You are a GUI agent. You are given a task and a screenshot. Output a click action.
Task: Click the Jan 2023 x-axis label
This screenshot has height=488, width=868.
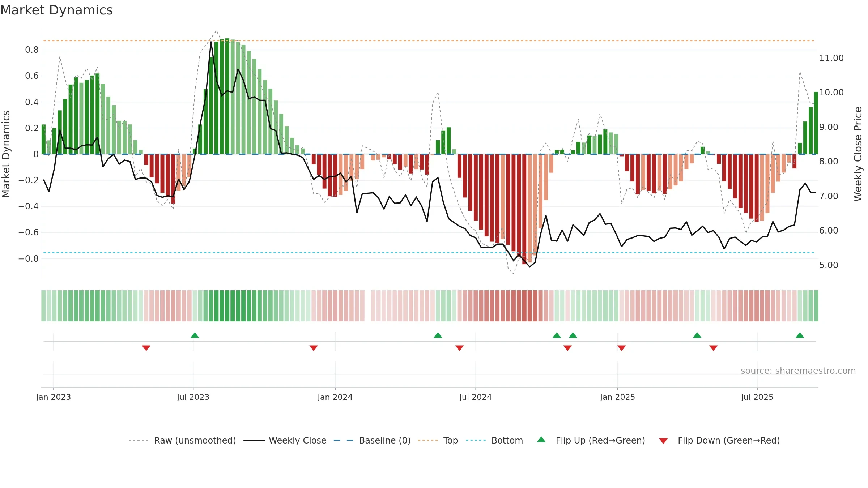click(x=54, y=397)
